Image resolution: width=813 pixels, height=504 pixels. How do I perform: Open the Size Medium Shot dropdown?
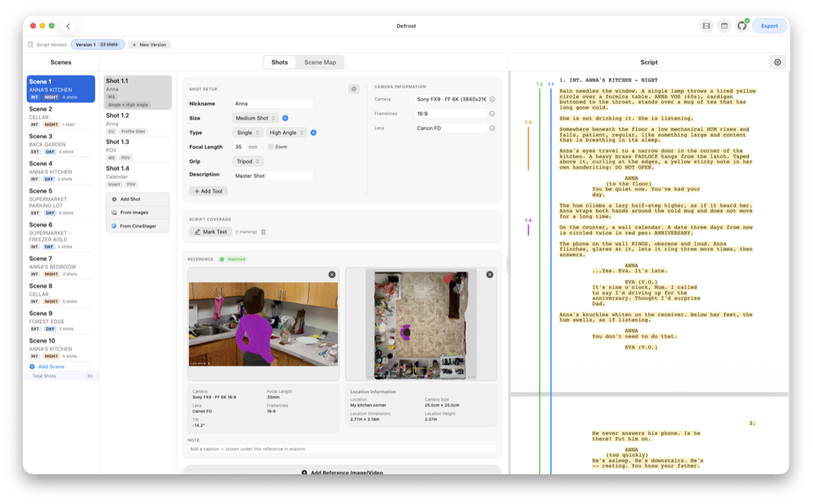[x=255, y=118]
